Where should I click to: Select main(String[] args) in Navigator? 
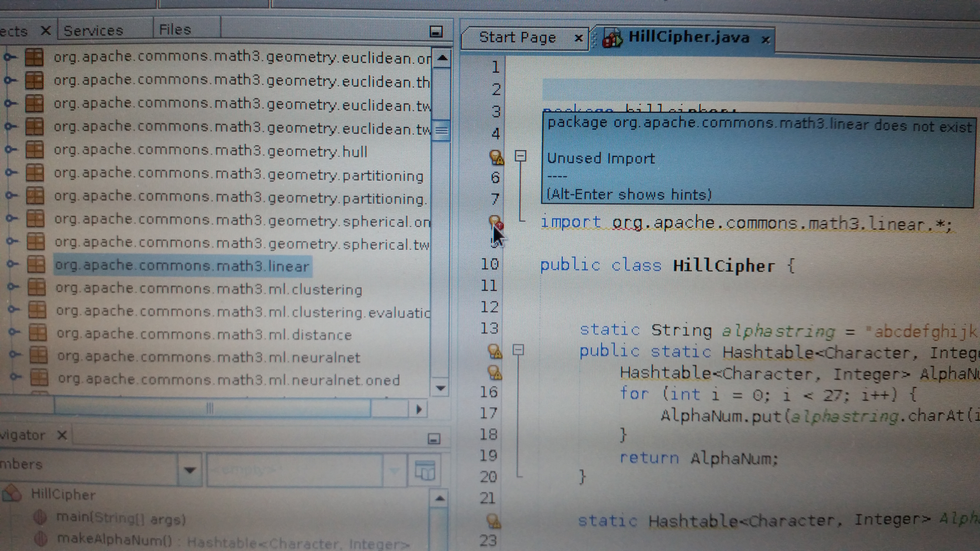(x=121, y=519)
